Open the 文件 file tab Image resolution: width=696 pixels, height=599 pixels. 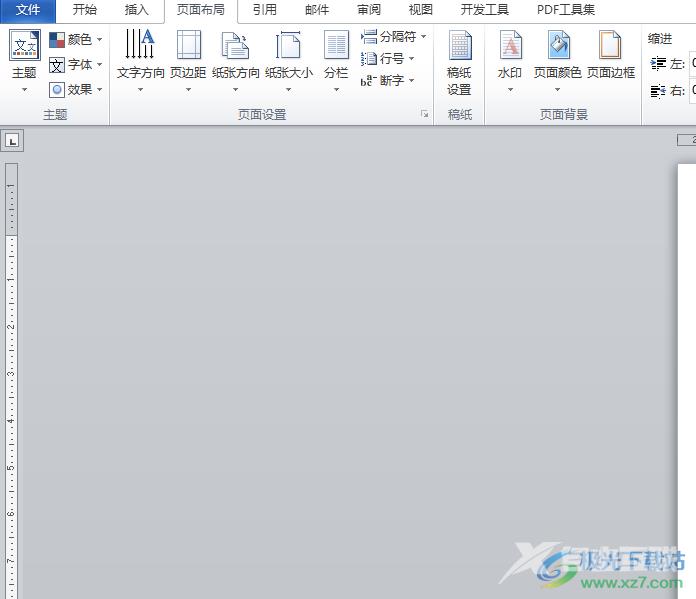[x=28, y=11]
